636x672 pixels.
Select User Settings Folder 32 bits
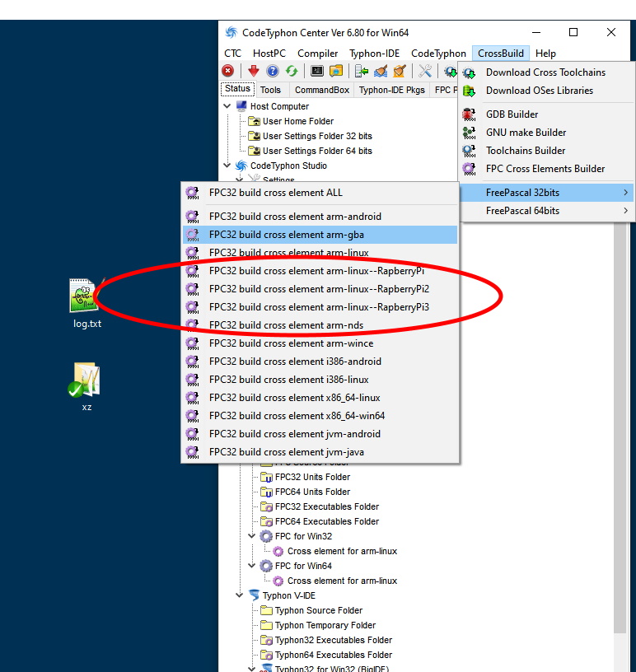pos(317,136)
